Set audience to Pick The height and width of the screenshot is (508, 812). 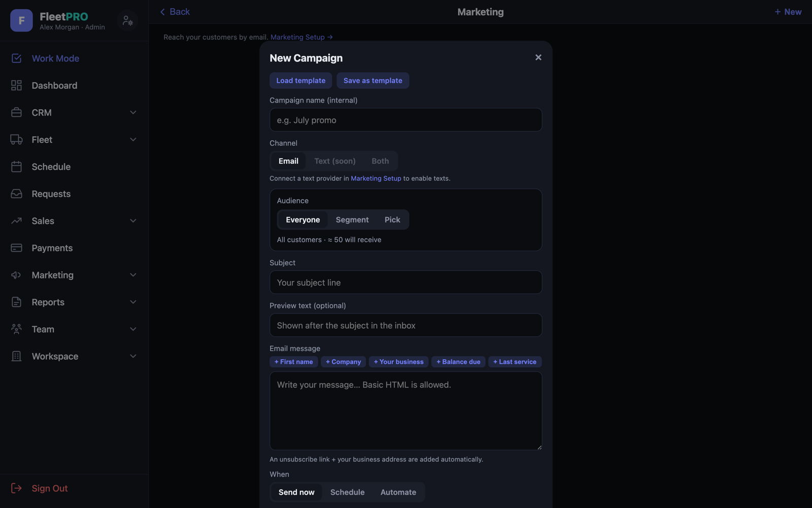(x=392, y=219)
